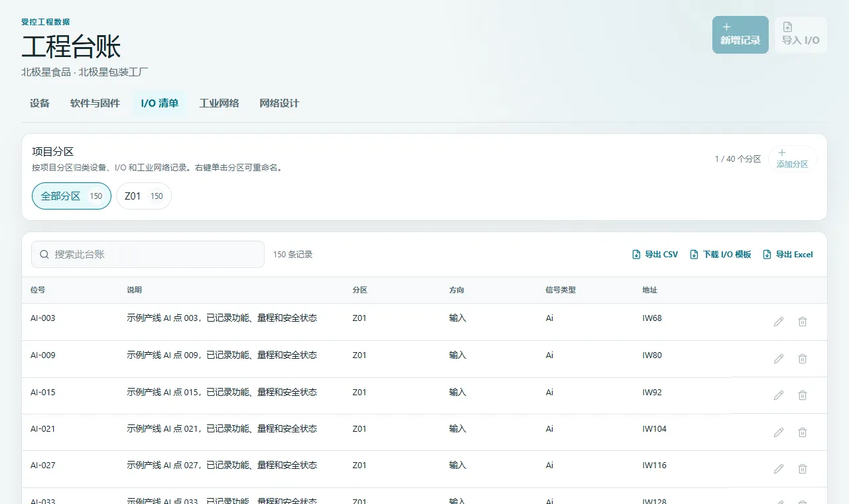Click the 导入 I/O button
This screenshot has width=849, height=504.
tap(801, 34)
